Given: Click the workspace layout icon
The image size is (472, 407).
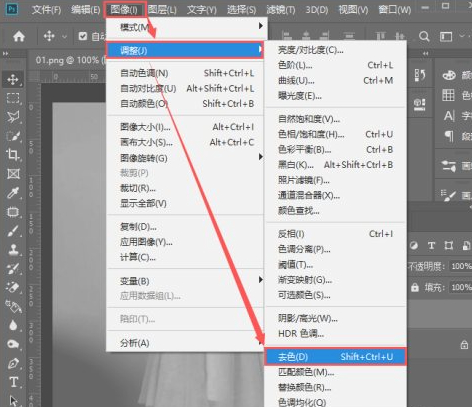Looking at the screenshot, I should (446, 36).
